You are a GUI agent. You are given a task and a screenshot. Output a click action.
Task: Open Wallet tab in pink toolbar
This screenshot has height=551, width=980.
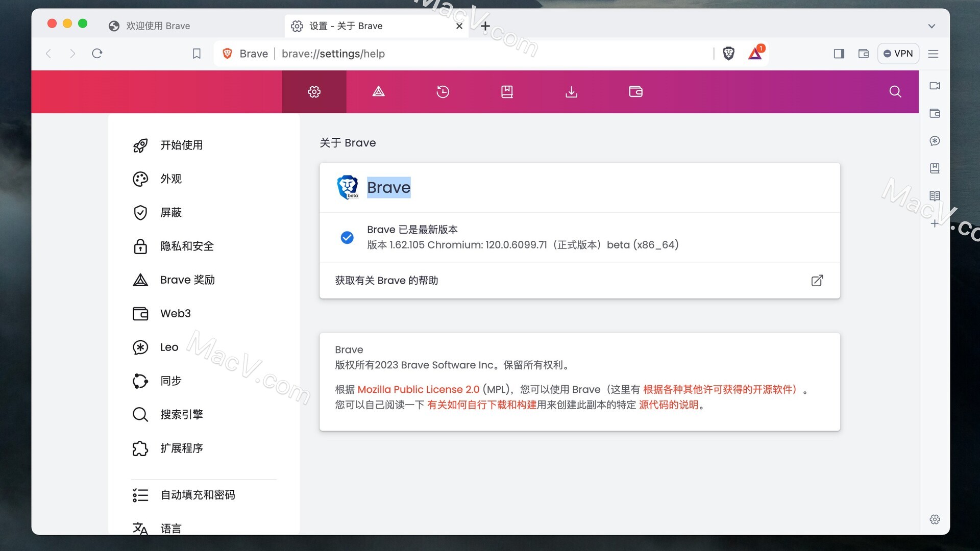635,92
